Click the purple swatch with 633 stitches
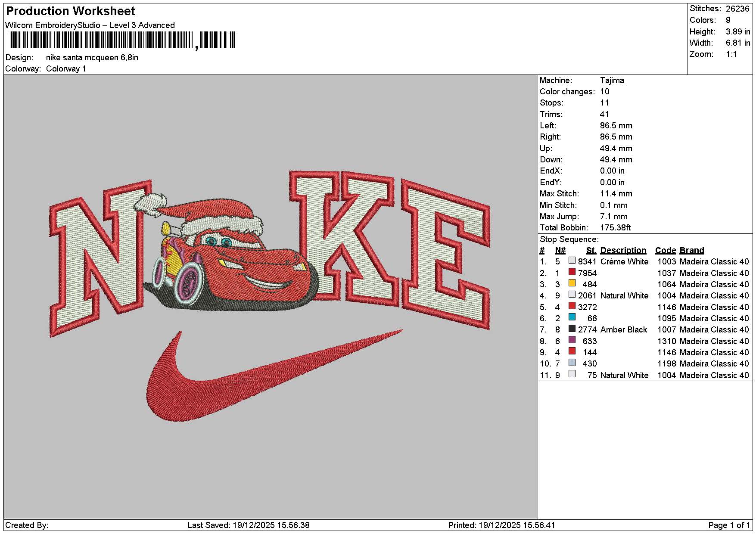This screenshot has width=756, height=534. pyautogui.click(x=572, y=340)
